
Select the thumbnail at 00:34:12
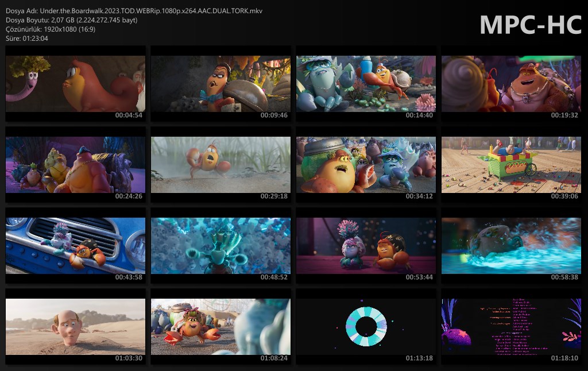(366, 165)
